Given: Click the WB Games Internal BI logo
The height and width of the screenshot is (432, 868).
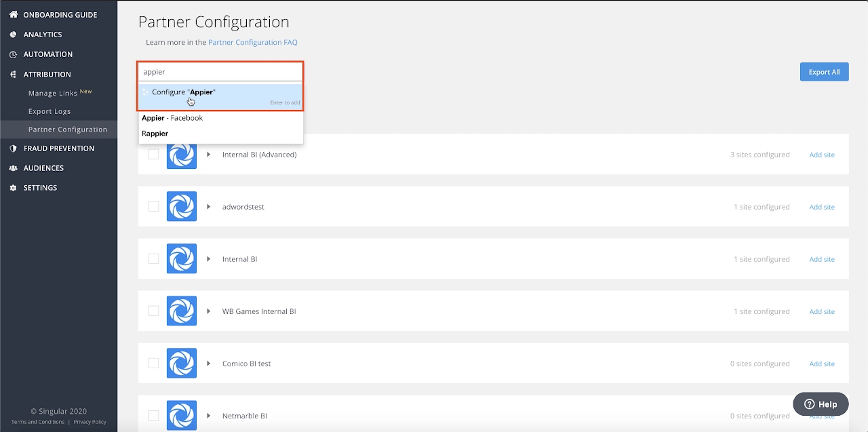Looking at the screenshot, I should (182, 311).
